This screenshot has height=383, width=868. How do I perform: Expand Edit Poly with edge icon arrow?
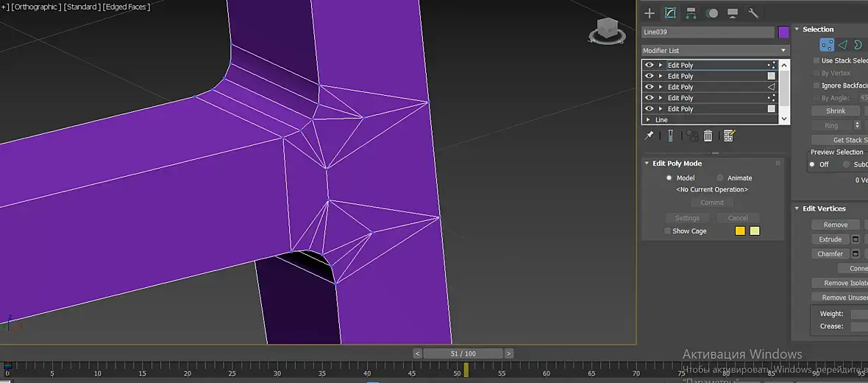(x=661, y=87)
